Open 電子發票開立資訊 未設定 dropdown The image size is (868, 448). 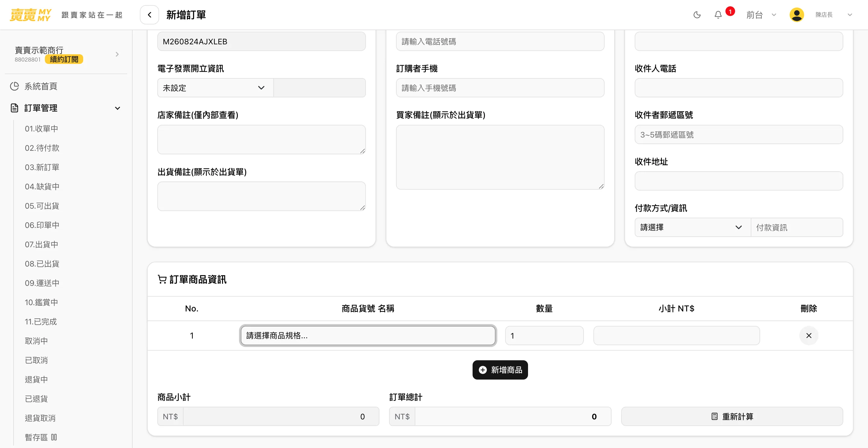215,88
